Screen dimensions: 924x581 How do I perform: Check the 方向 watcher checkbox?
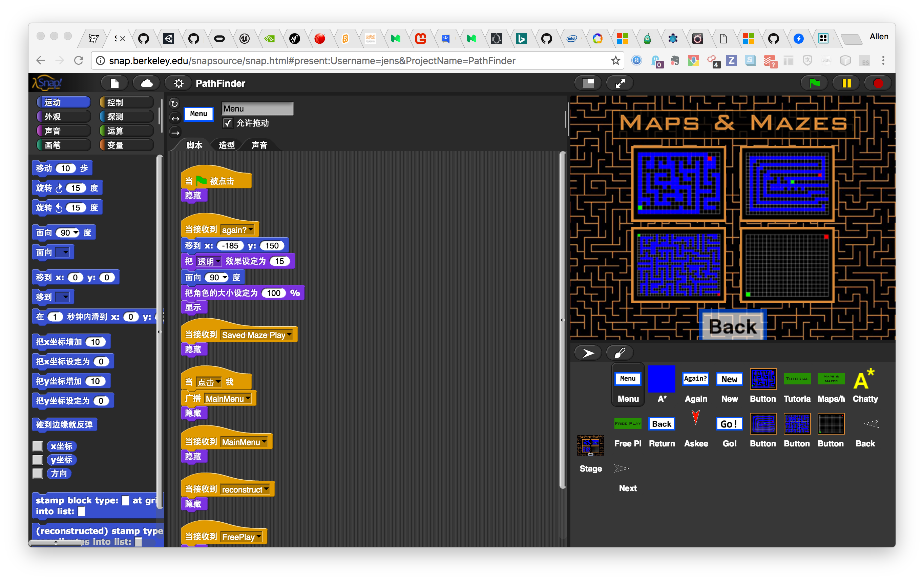point(38,473)
